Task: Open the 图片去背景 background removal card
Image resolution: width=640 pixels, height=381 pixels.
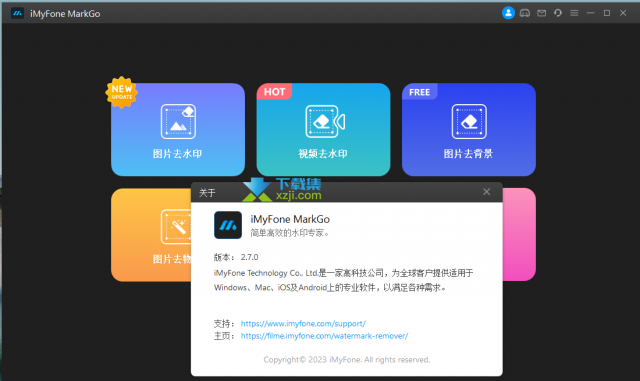Action: pos(469,129)
